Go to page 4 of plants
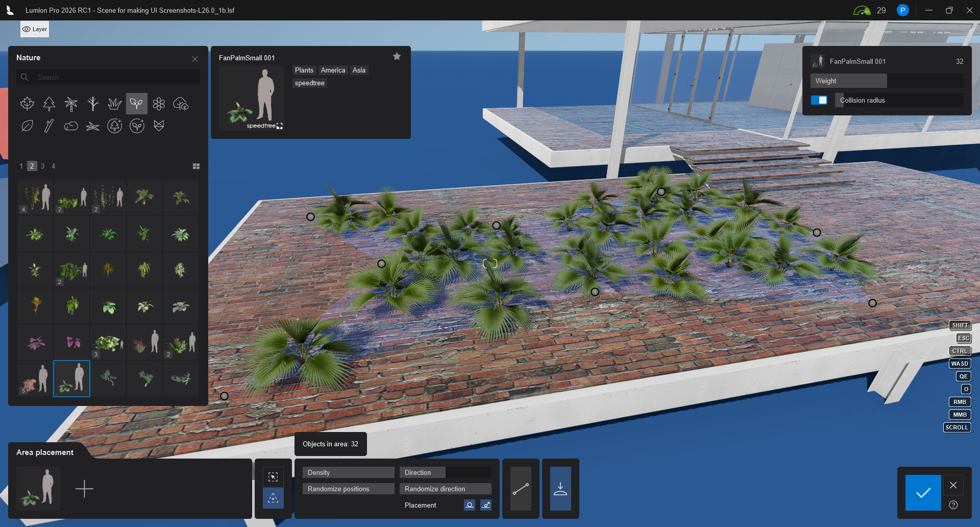The width and height of the screenshot is (980, 527). (53, 166)
